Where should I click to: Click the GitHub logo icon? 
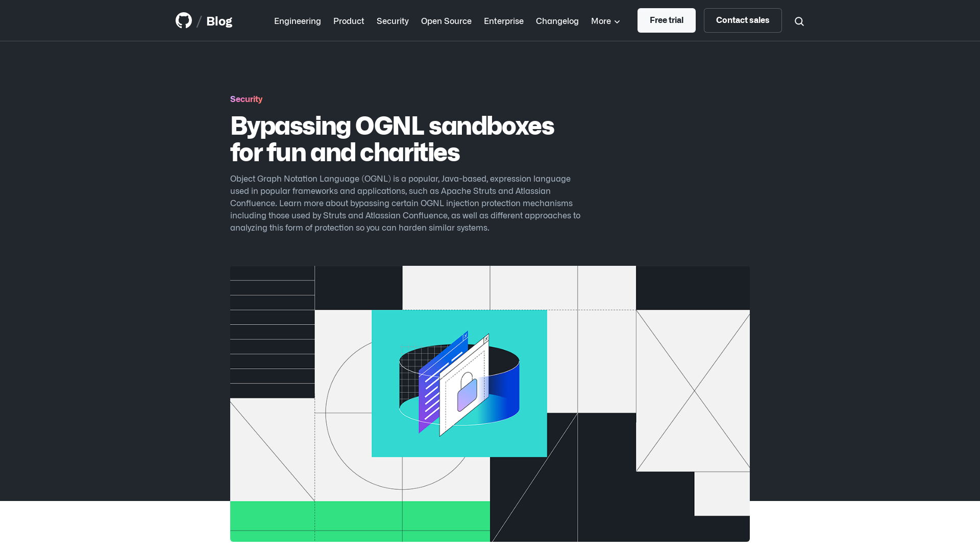pyautogui.click(x=184, y=20)
